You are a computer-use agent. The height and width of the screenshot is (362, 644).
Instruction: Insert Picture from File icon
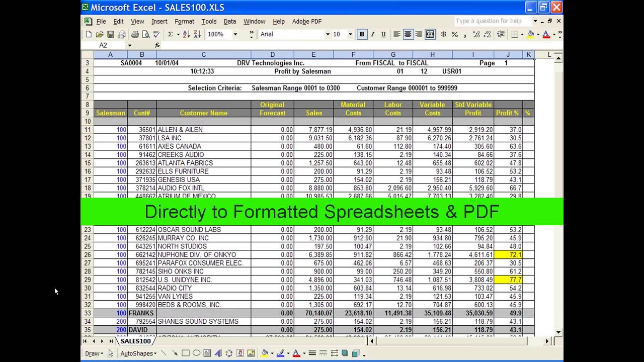coord(251,353)
